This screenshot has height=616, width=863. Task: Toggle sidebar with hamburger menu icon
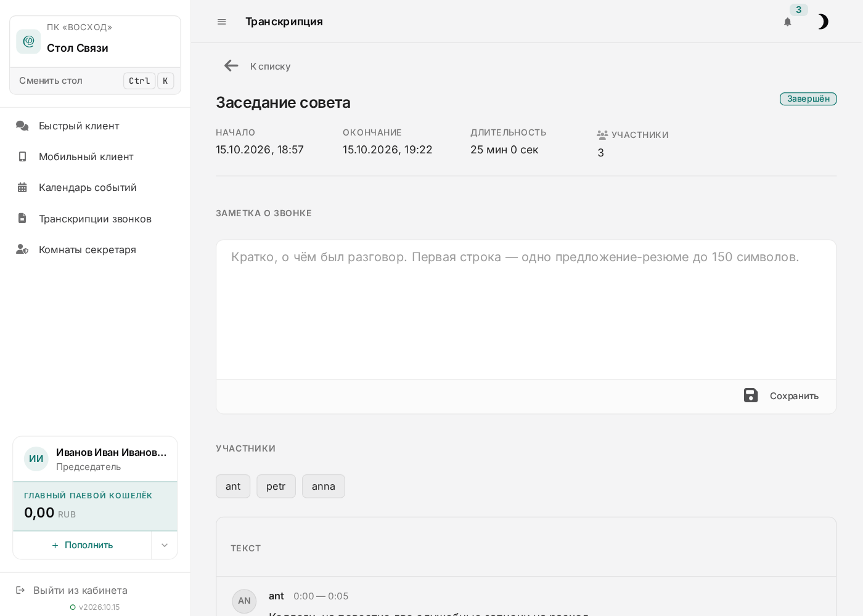[x=222, y=22]
